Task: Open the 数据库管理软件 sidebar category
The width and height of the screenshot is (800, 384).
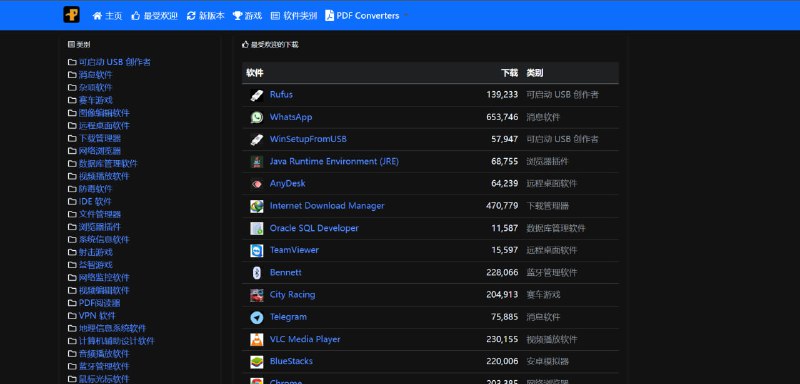Action: tap(108, 164)
